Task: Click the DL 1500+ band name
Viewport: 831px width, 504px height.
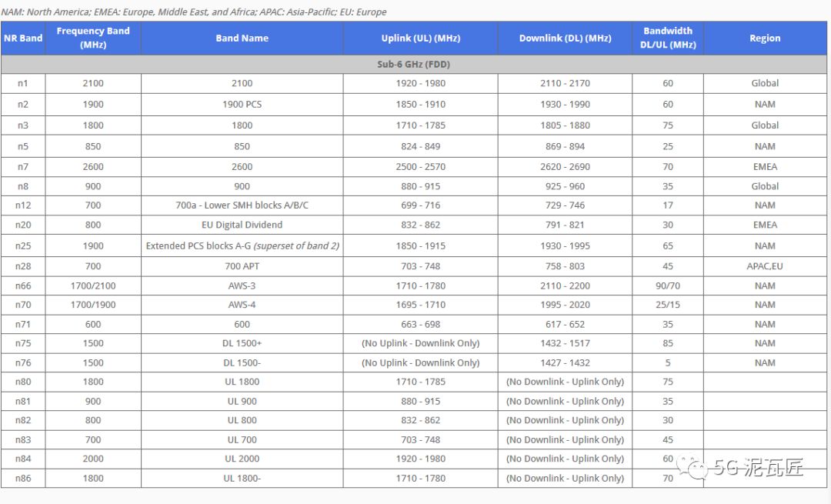Action: tap(242, 343)
